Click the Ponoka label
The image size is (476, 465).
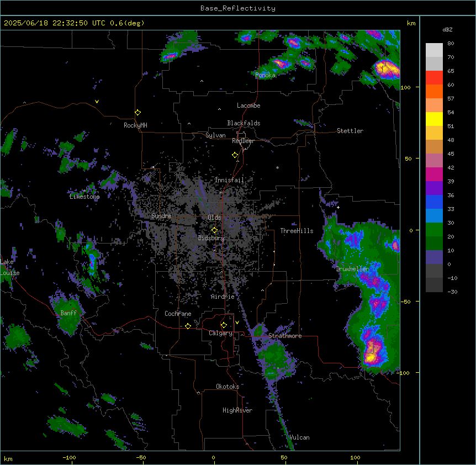[265, 75]
